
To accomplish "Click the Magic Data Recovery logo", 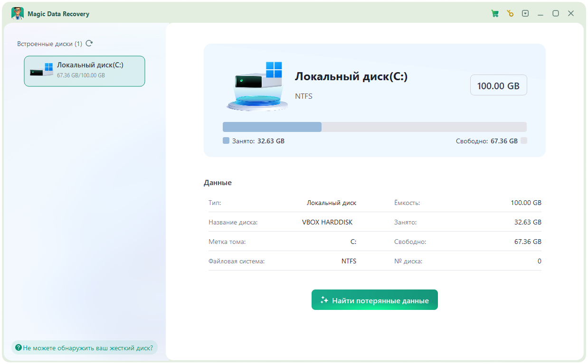I will click(18, 13).
